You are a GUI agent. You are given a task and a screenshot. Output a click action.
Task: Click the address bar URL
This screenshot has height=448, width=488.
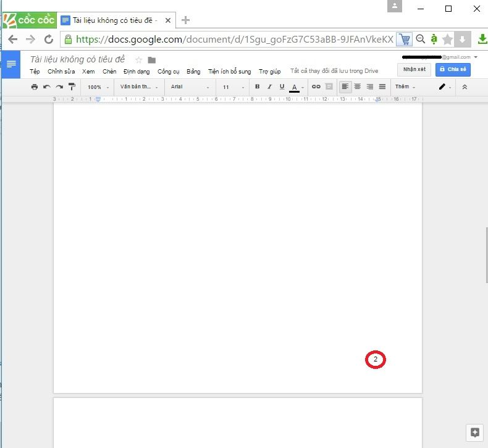tap(235, 39)
